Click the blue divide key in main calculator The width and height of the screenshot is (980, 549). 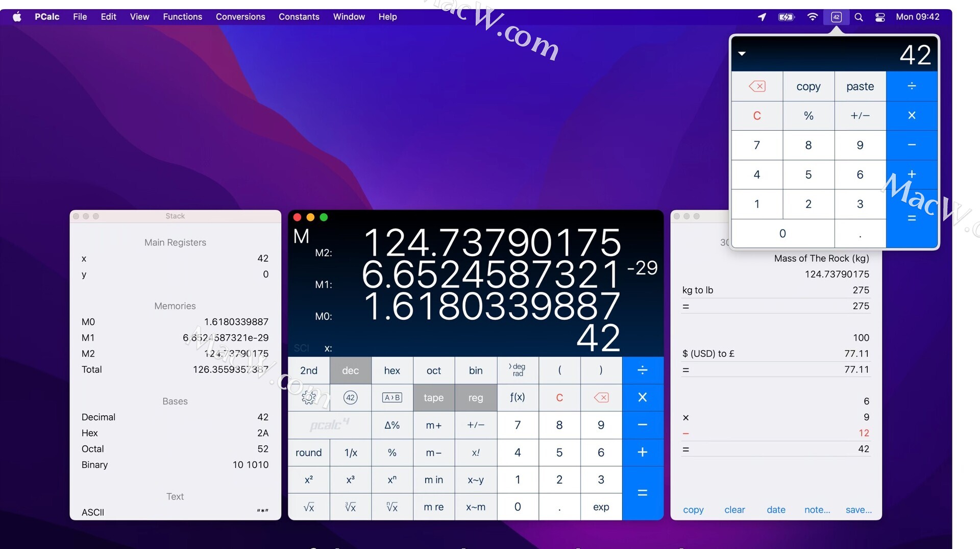click(x=643, y=370)
